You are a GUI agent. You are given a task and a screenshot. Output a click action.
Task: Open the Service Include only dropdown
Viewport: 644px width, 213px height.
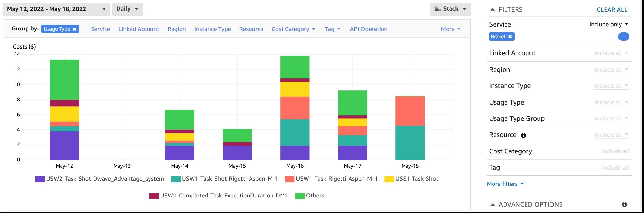click(x=608, y=24)
